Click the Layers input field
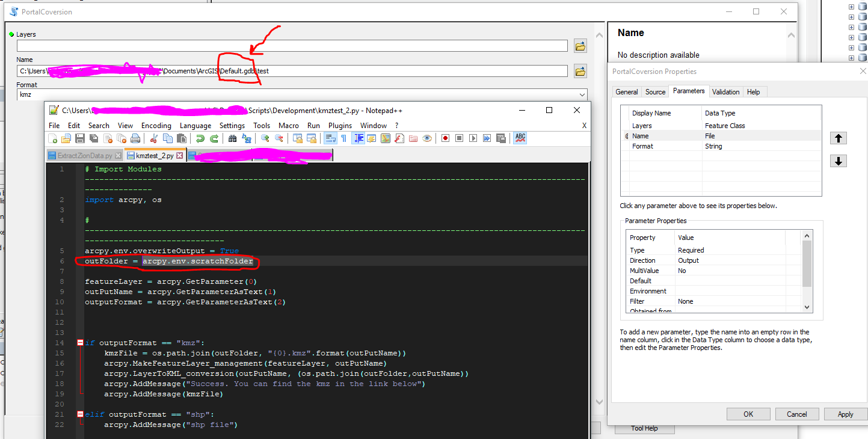Screen dimensions: 868x439 point(292,46)
